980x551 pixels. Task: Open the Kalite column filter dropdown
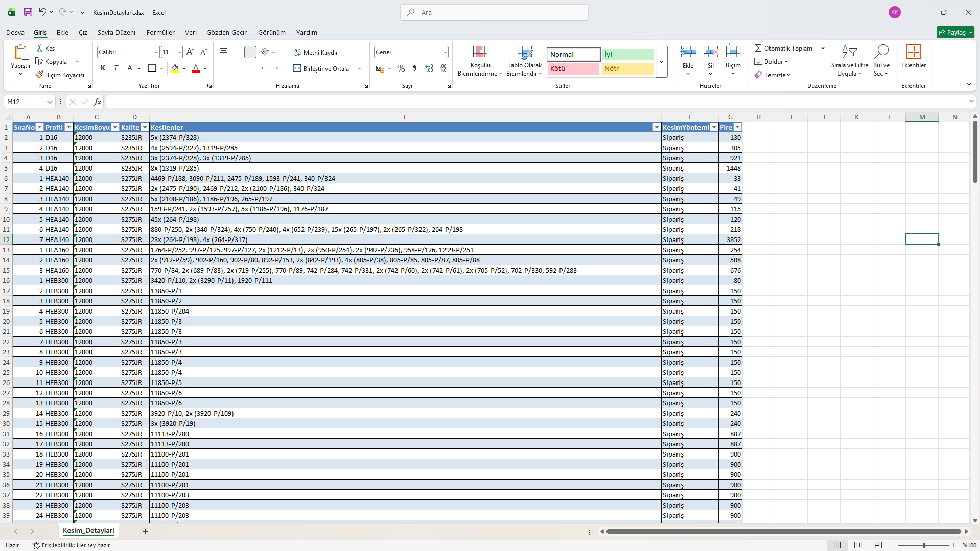point(145,127)
